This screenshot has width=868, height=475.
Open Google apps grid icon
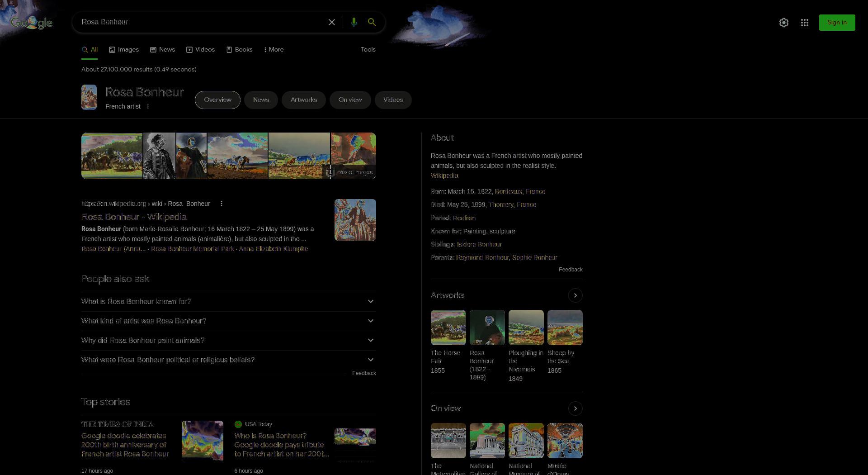(805, 23)
